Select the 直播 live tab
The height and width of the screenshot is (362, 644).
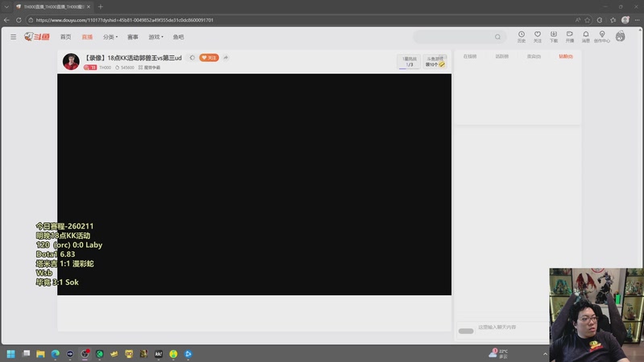click(x=87, y=37)
